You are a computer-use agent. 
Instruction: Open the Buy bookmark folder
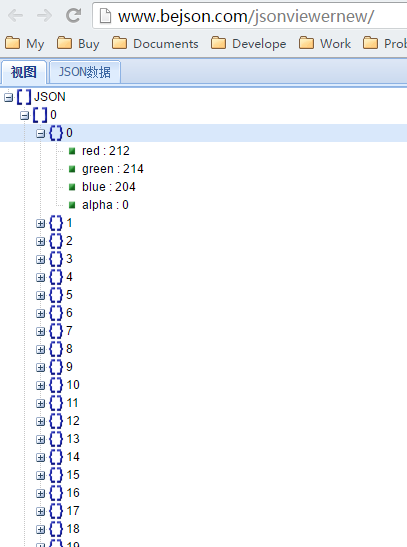(x=78, y=44)
